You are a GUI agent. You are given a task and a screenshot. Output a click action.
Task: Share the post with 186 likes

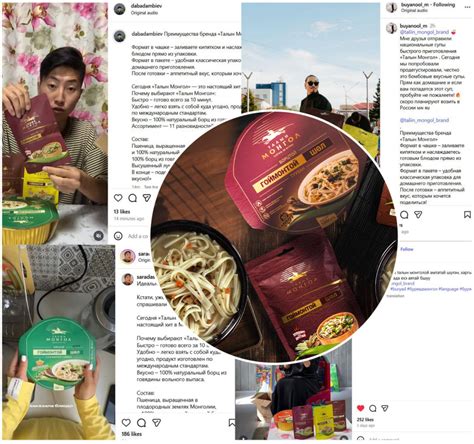tap(157, 423)
